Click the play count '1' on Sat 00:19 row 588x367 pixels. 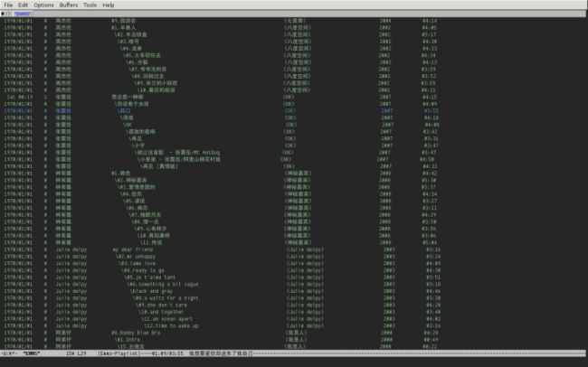(x=45, y=97)
